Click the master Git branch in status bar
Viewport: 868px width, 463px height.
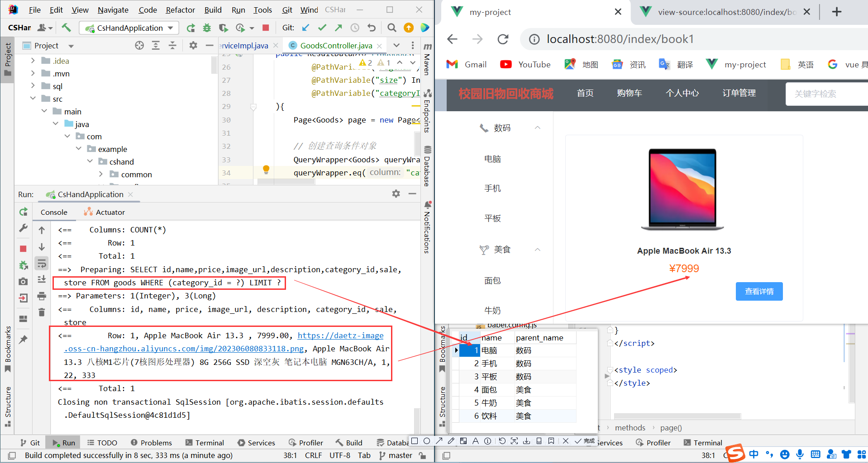[396, 455]
